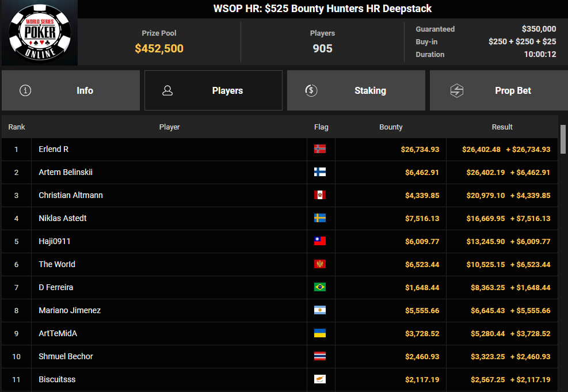
Task: Click the players list scrollbar thumb
Action: coord(563,139)
